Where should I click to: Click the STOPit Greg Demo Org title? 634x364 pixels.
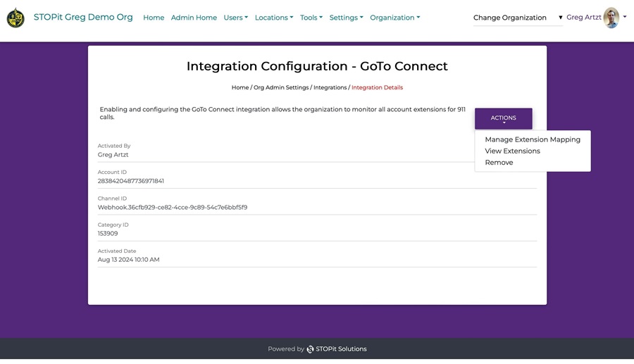click(83, 18)
